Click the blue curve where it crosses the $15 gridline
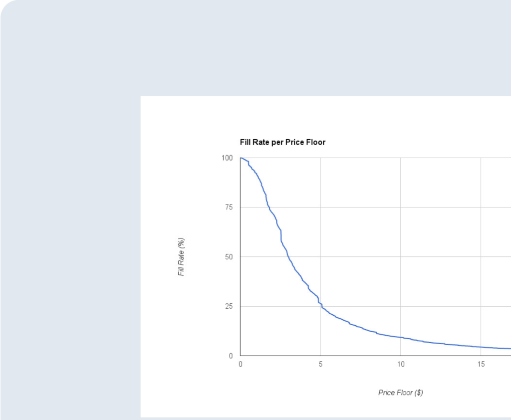This screenshot has height=420, width=511. (x=481, y=347)
